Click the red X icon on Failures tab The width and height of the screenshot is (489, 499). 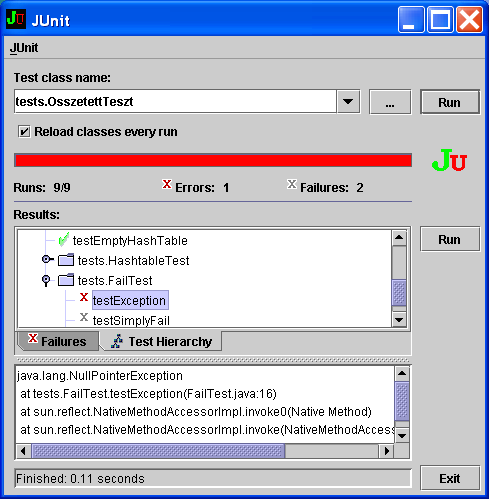click(x=33, y=338)
